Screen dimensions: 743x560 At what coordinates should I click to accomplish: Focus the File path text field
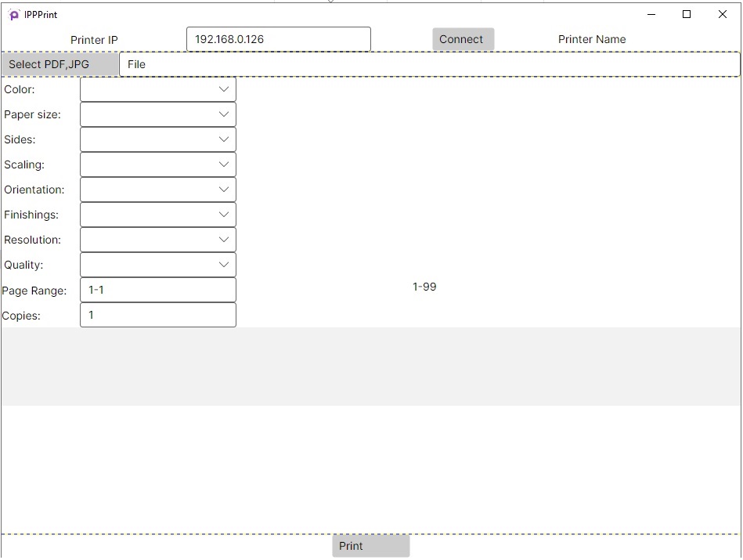pos(429,64)
